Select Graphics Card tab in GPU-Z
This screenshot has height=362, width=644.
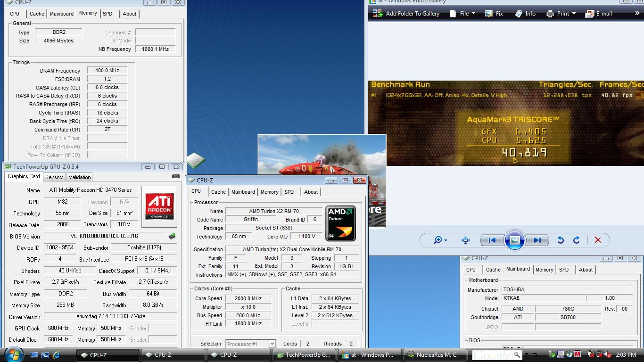pos(24,176)
